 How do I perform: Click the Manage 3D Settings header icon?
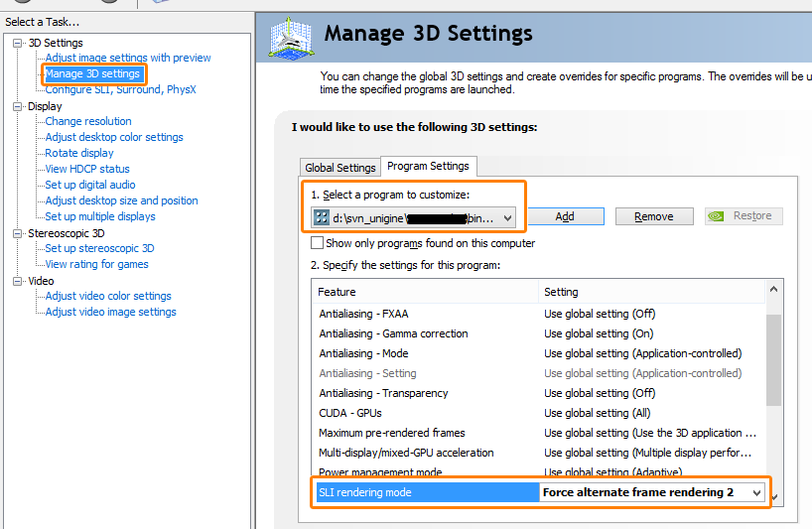[293, 41]
